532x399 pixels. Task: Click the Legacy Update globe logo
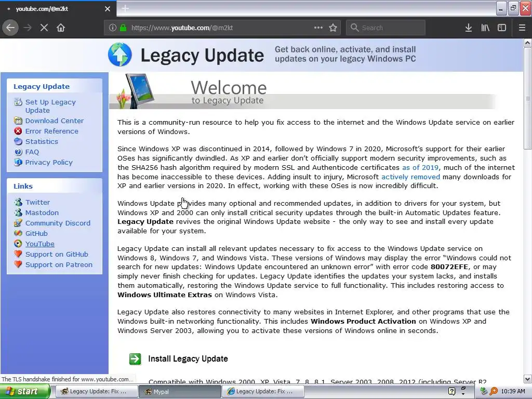120,54
